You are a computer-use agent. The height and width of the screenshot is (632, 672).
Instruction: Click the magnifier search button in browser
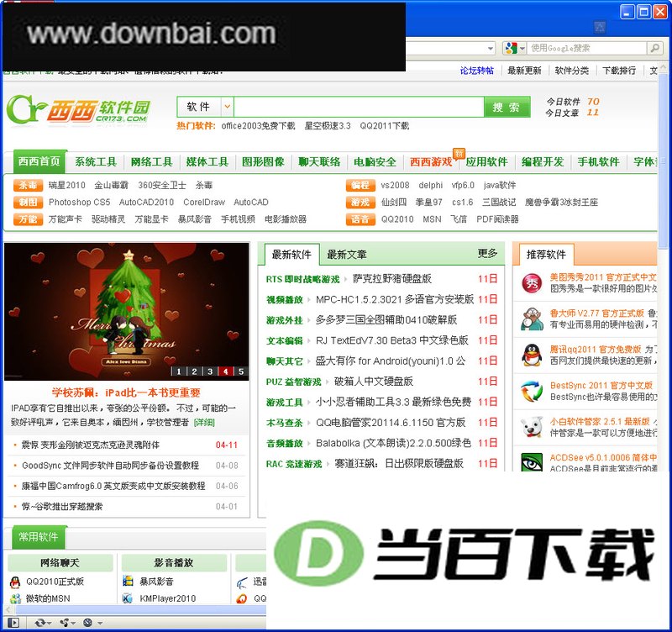point(654,48)
